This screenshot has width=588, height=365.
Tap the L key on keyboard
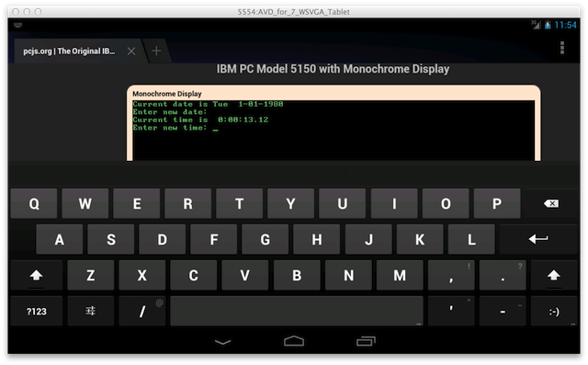471,239
